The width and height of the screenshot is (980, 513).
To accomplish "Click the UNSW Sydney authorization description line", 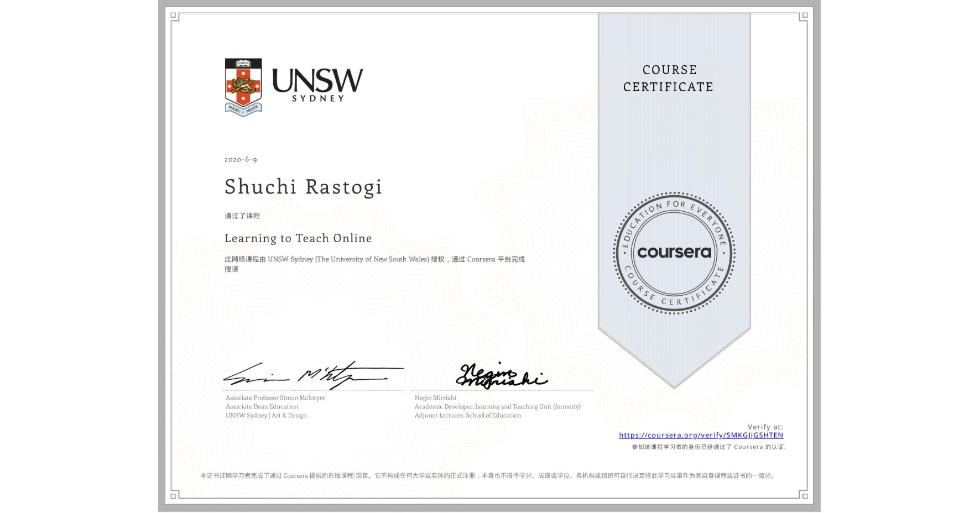I will [374, 264].
